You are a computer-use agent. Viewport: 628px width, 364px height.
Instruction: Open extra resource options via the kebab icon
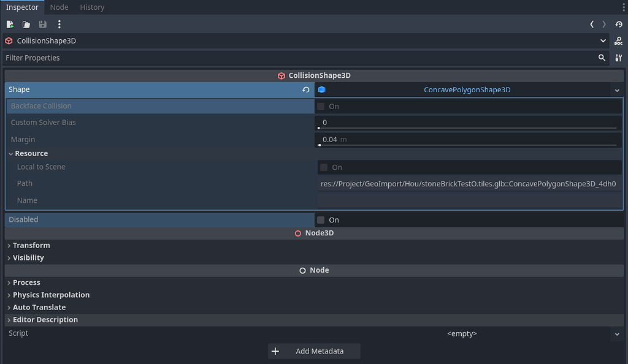pyautogui.click(x=59, y=24)
